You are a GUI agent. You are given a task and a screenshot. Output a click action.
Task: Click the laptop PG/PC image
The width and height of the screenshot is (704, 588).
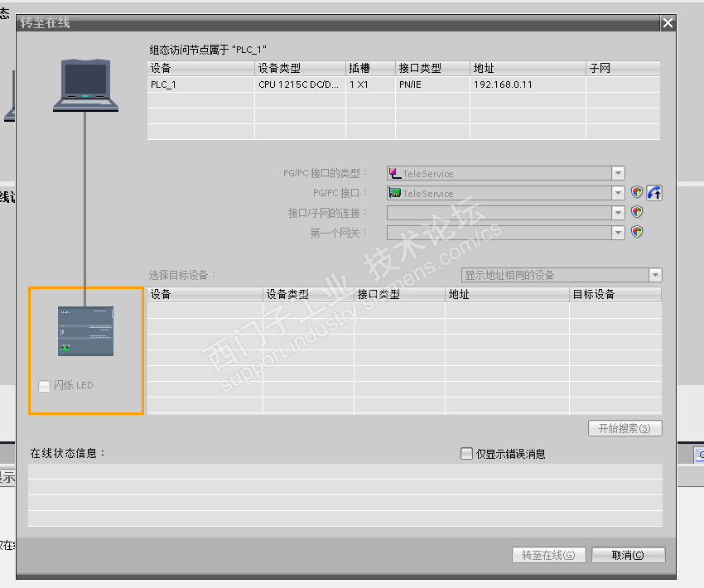tap(85, 85)
